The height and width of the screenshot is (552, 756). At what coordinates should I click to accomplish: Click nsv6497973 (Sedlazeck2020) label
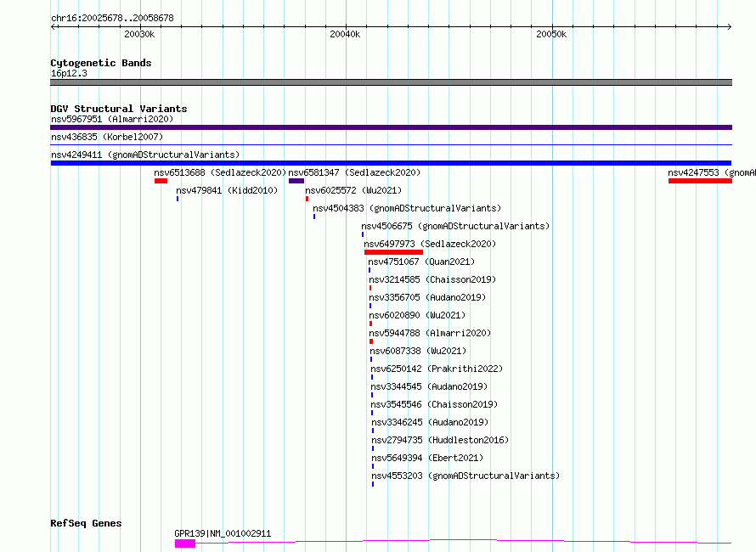point(430,244)
